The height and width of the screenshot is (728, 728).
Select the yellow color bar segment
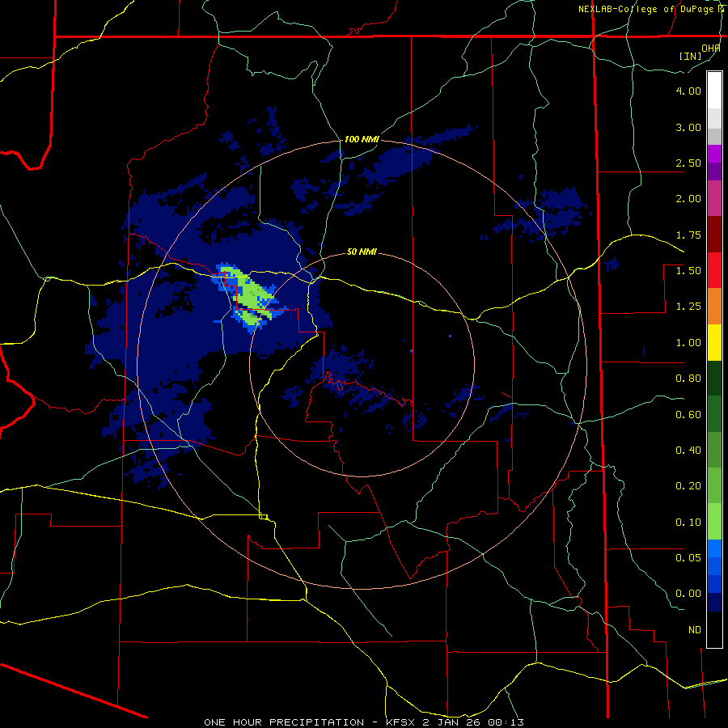click(x=714, y=343)
